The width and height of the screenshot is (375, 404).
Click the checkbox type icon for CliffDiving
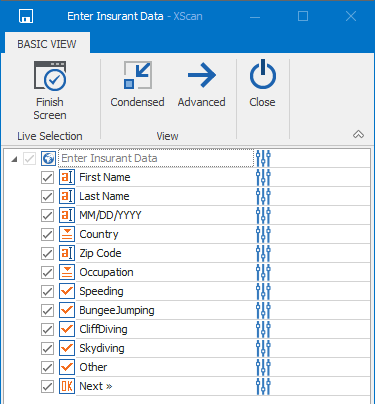click(x=67, y=329)
